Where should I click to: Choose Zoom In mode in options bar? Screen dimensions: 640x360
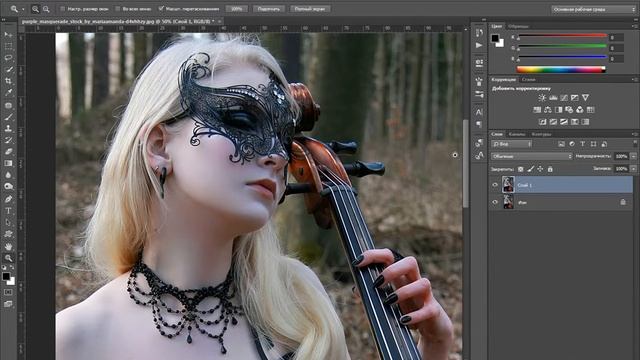(36, 9)
